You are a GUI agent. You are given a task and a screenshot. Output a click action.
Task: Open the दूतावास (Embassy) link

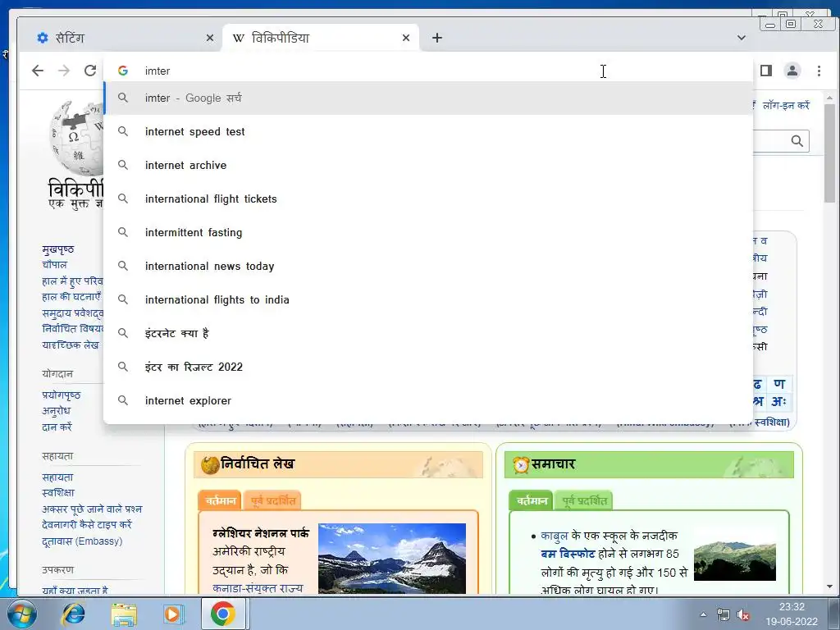pyautogui.click(x=82, y=541)
